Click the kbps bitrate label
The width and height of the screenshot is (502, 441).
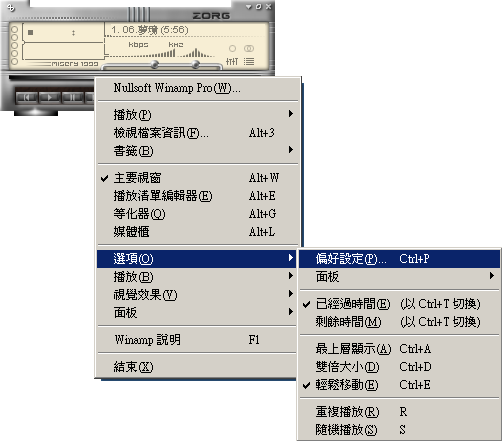coord(138,45)
